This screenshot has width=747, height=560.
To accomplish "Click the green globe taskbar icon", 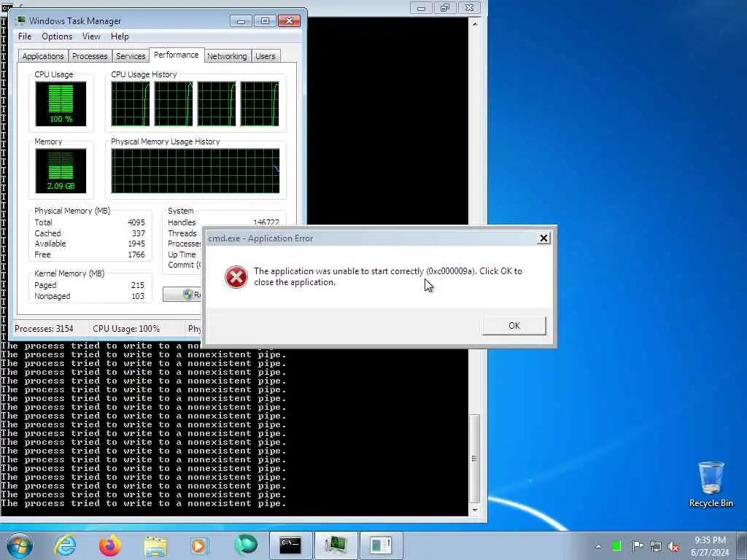I will (245, 545).
